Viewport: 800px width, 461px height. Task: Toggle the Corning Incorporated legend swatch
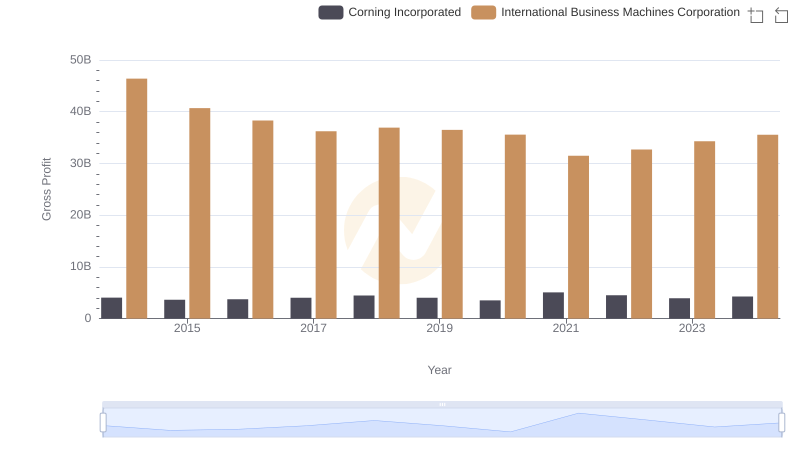[331, 12]
